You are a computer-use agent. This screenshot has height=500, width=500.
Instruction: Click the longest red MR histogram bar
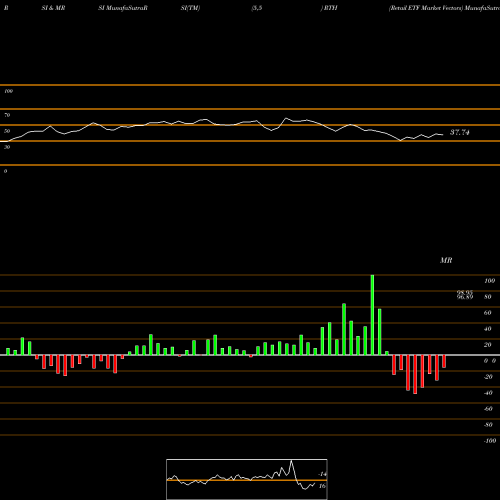point(415,374)
